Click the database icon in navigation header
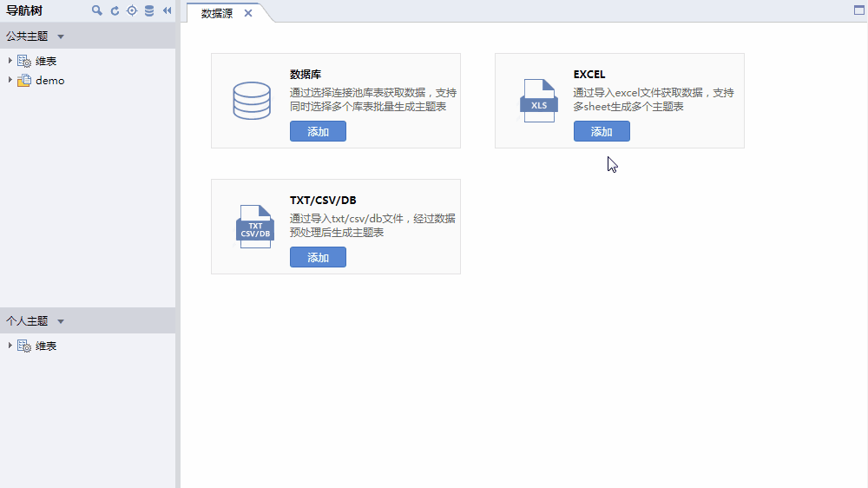This screenshot has height=488, width=868. (x=149, y=10)
